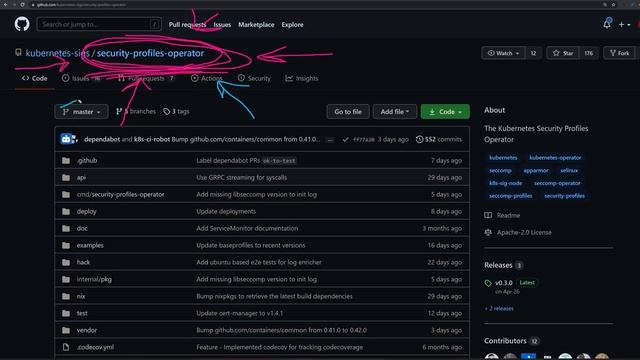The image size is (640, 360).
Task: Open commit 'Add ServiceMonitor documentation'
Action: (247, 228)
